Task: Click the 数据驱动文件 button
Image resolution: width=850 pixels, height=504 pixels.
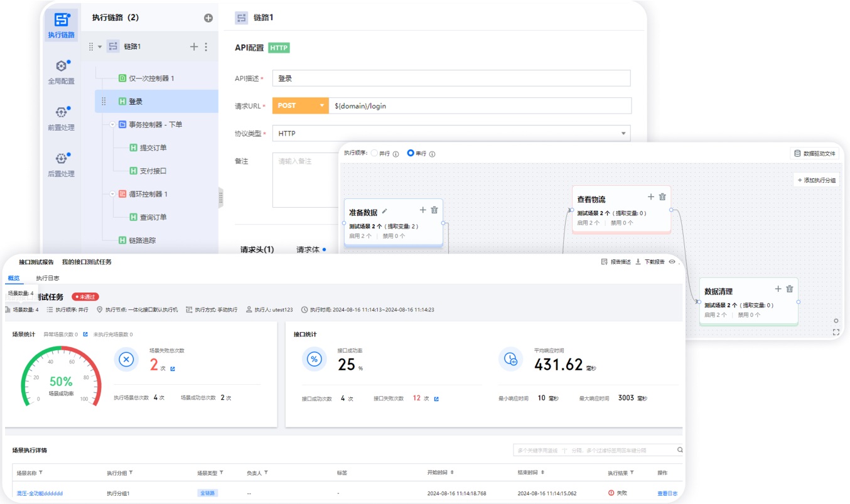Action: (815, 153)
